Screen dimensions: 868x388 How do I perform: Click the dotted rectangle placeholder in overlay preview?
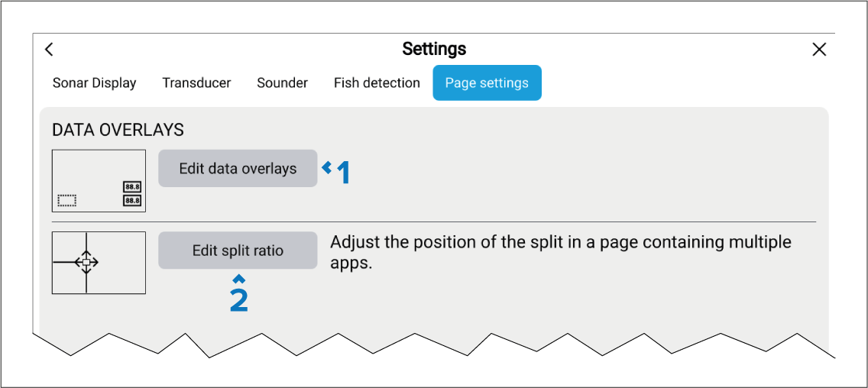point(67,201)
